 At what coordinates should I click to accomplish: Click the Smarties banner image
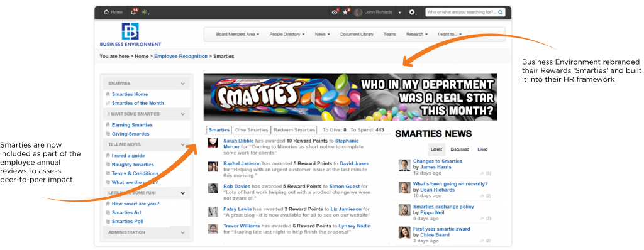coord(350,97)
